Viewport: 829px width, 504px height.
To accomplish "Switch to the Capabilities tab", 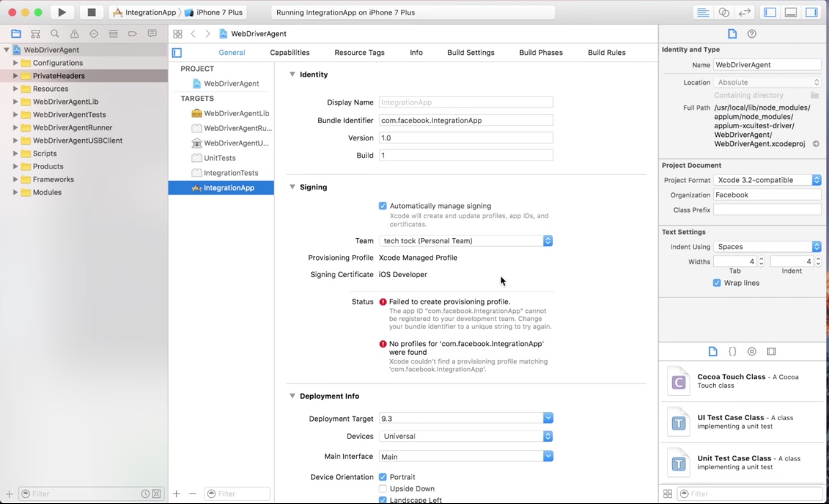I will [x=290, y=52].
